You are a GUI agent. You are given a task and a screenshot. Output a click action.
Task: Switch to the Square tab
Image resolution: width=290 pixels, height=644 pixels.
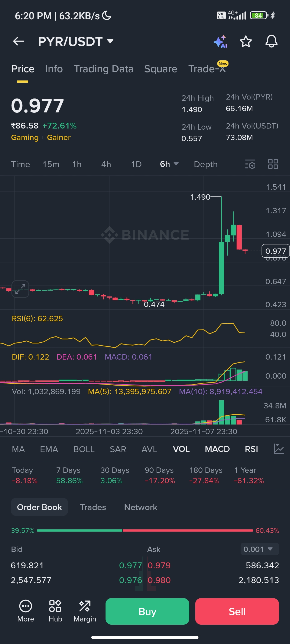pyautogui.click(x=161, y=69)
